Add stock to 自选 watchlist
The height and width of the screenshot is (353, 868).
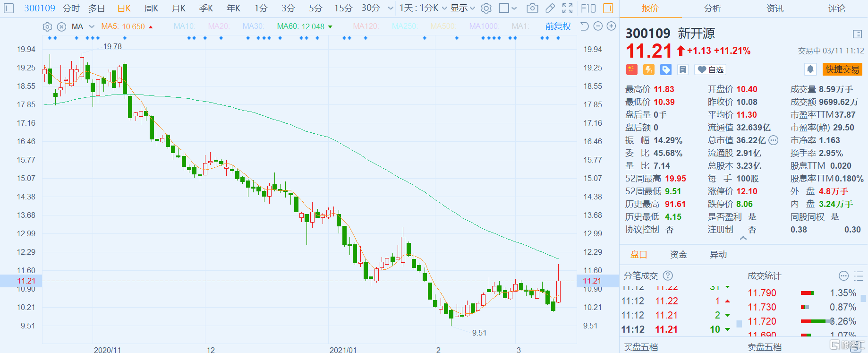tap(711, 69)
